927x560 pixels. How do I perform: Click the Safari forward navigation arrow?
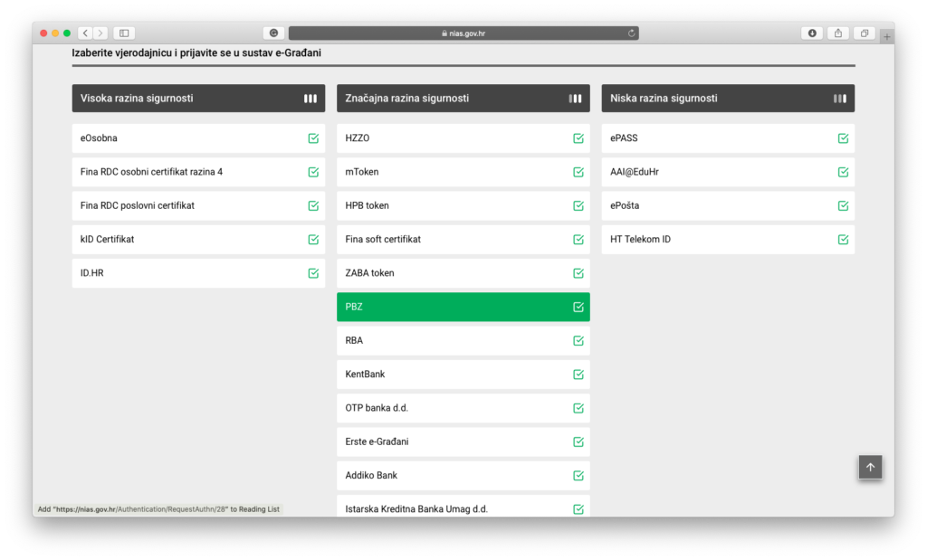coord(100,33)
